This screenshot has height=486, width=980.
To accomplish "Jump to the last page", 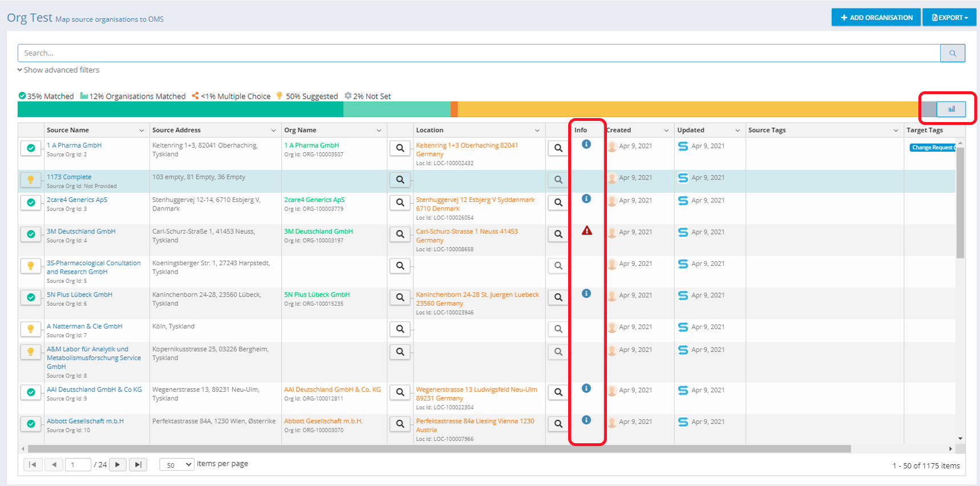I will coord(138,465).
